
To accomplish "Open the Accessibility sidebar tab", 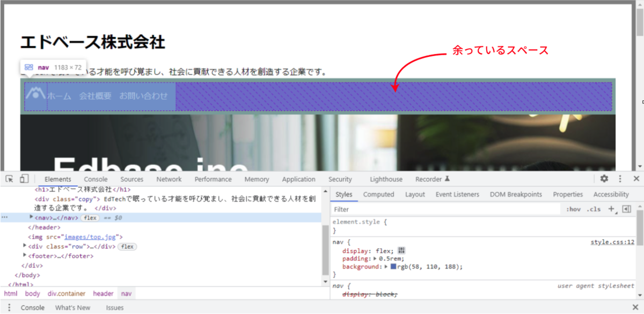I will click(x=611, y=194).
